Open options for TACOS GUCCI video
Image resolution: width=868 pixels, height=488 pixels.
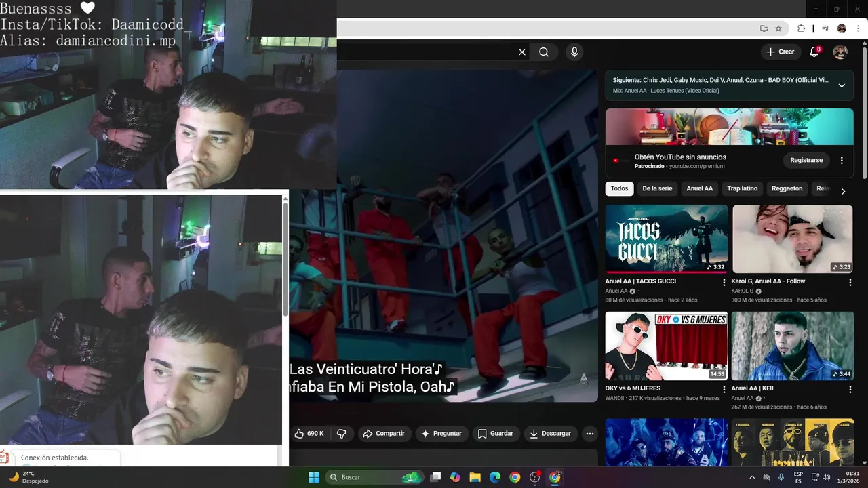click(724, 282)
